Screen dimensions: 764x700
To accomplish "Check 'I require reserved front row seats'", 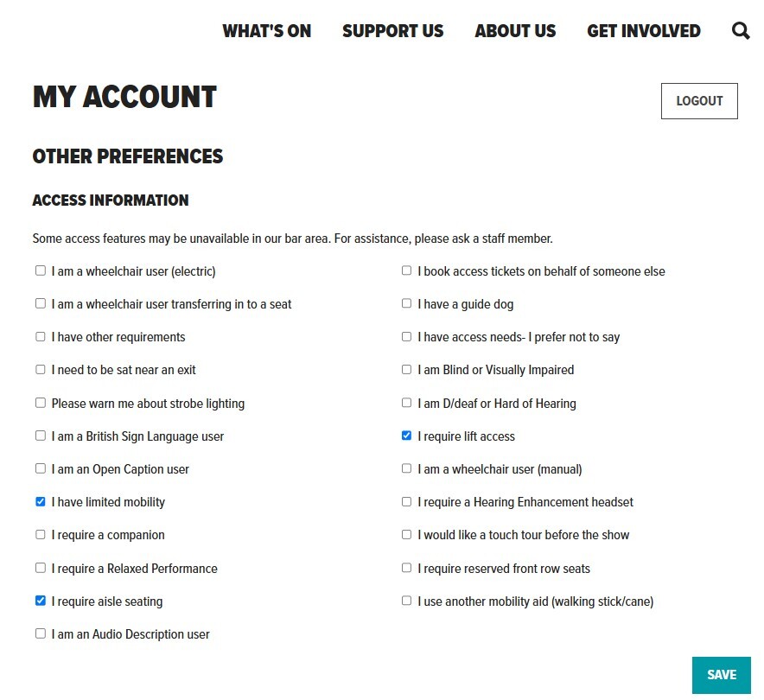I will 406,567.
